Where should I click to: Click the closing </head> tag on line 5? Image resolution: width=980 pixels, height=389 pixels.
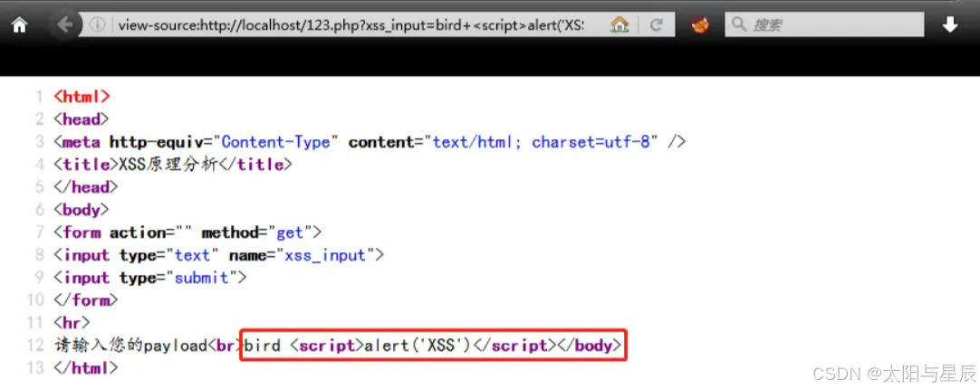coord(86,187)
